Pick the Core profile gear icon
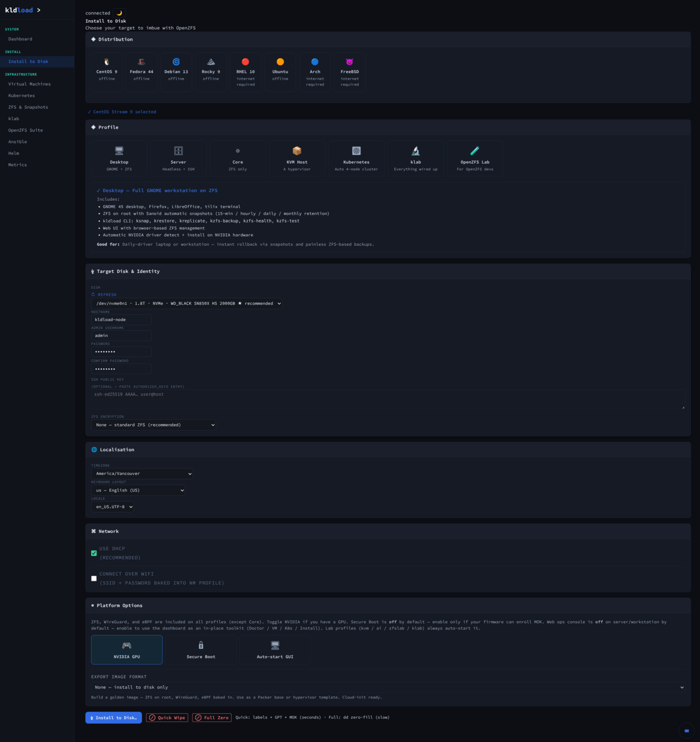Image resolution: width=700 pixels, height=742 pixels. pos(237,151)
